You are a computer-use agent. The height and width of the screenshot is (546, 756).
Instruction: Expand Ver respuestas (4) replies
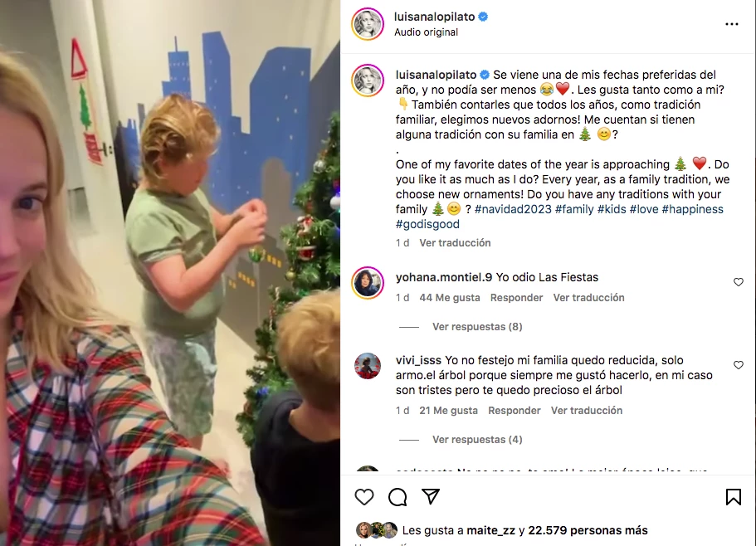tap(477, 440)
